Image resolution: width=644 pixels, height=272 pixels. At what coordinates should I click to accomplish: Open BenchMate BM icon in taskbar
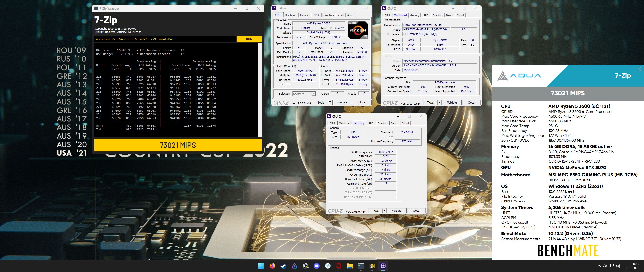coord(372,266)
